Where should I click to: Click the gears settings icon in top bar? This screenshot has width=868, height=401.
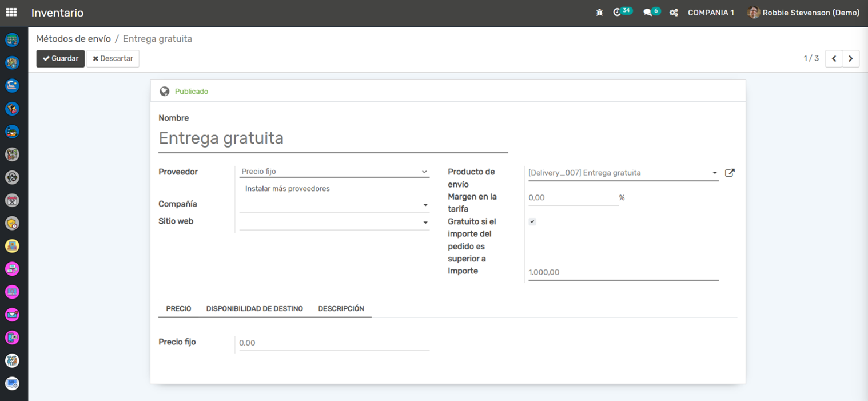click(x=674, y=13)
